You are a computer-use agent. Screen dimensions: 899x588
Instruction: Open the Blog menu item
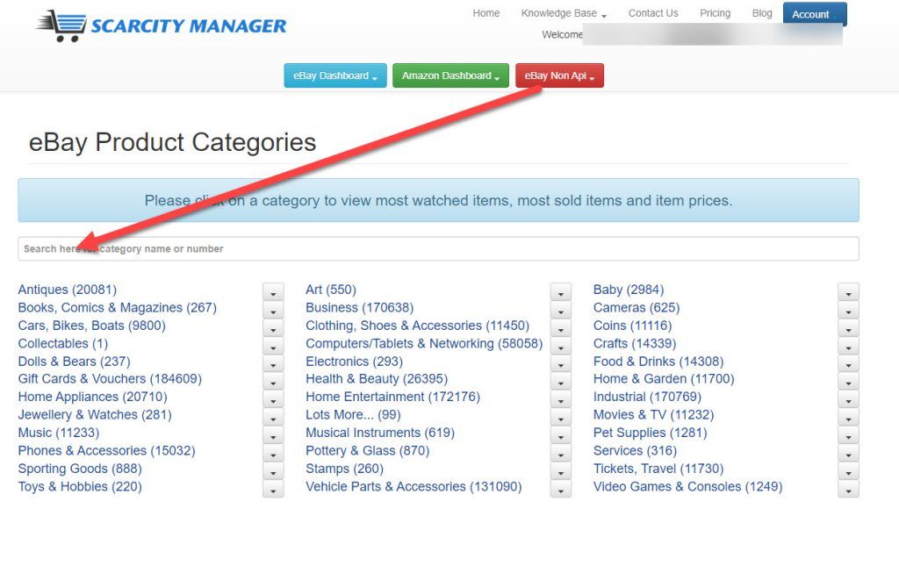[762, 13]
